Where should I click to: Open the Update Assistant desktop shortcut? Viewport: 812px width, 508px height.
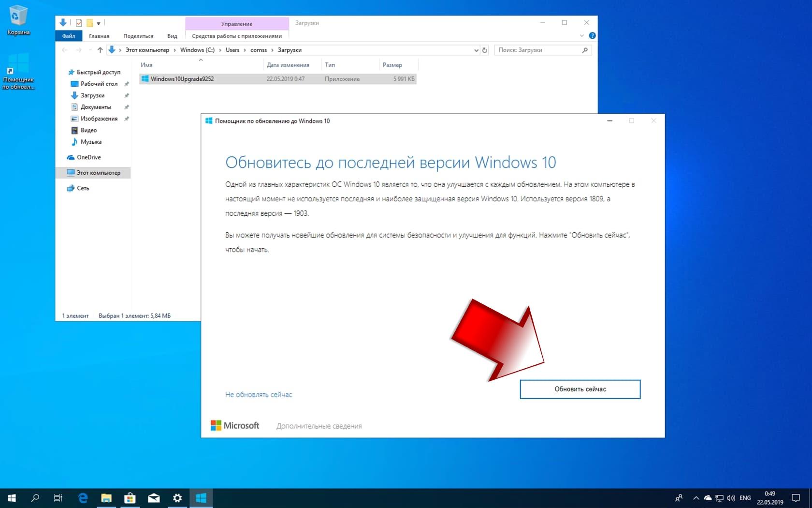18,73
